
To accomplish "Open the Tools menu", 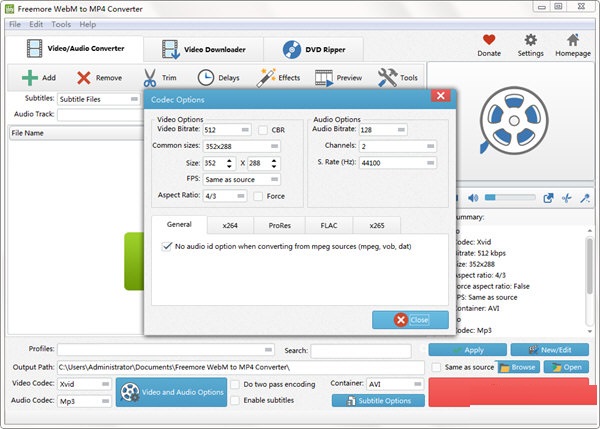I will (61, 24).
